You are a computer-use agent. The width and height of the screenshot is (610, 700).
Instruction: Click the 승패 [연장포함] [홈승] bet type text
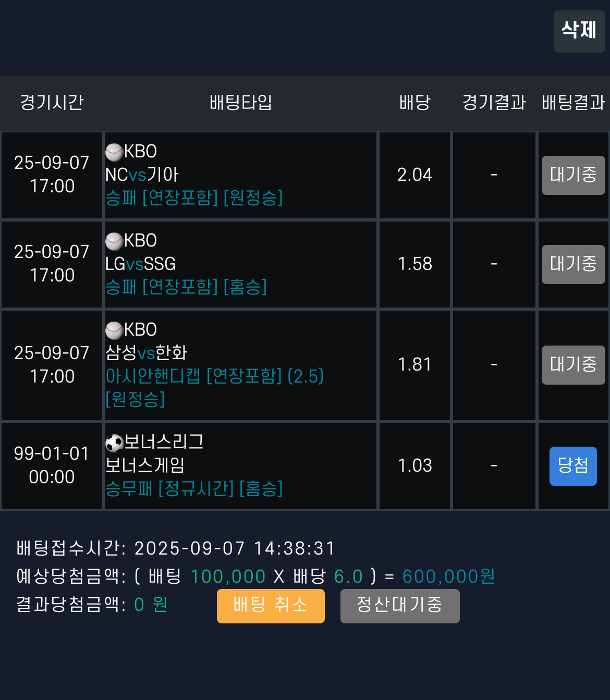tap(186, 288)
